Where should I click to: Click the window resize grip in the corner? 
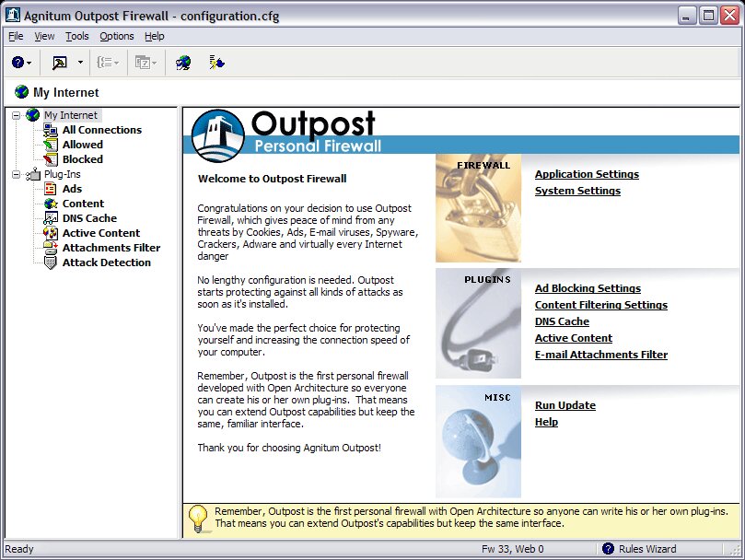tap(734, 550)
